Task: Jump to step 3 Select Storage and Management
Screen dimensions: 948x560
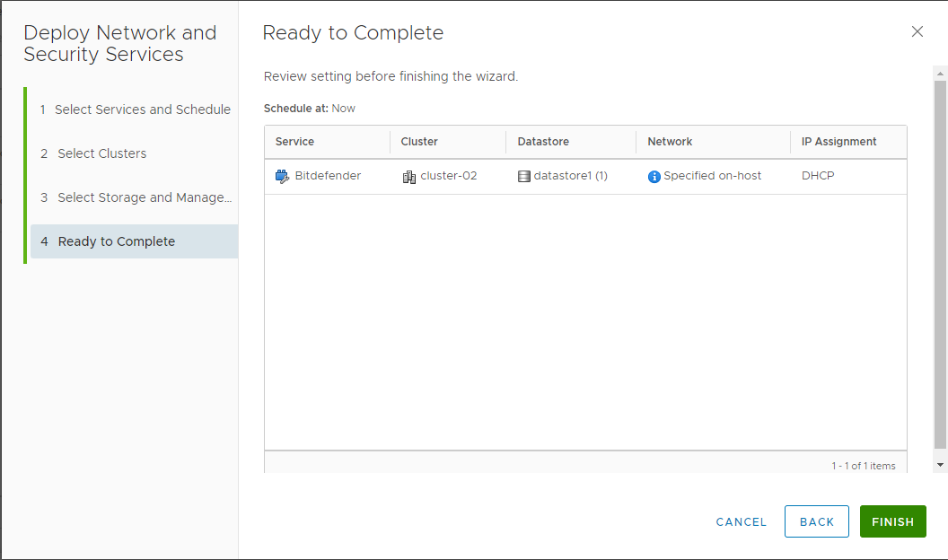Action: click(x=136, y=197)
